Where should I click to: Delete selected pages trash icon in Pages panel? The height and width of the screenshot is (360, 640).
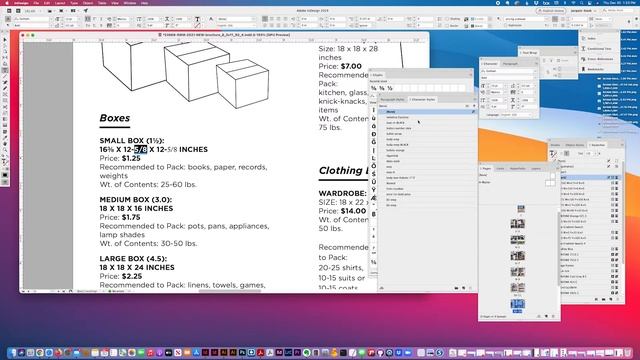pos(554,316)
